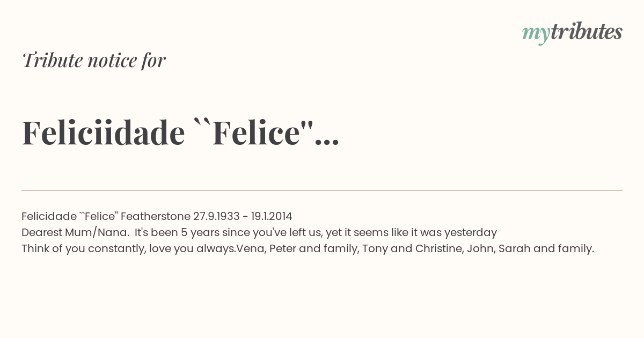644x338 pixels.
Task: Click the green "my" part of logo
Action: 536,33
